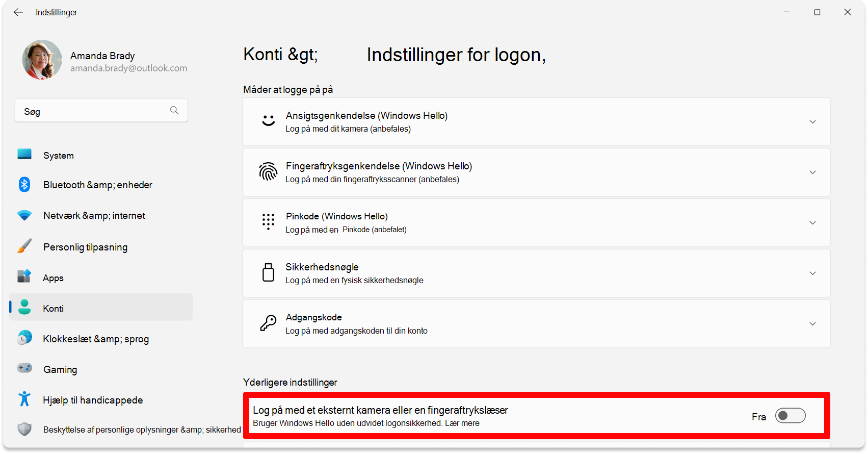
Task: Open Gaming category label
Action: coord(60,370)
